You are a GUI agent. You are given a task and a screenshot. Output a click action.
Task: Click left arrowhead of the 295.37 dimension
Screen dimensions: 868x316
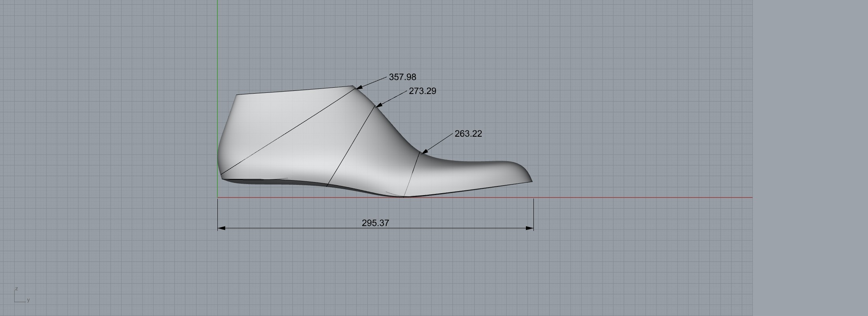pyautogui.click(x=221, y=228)
